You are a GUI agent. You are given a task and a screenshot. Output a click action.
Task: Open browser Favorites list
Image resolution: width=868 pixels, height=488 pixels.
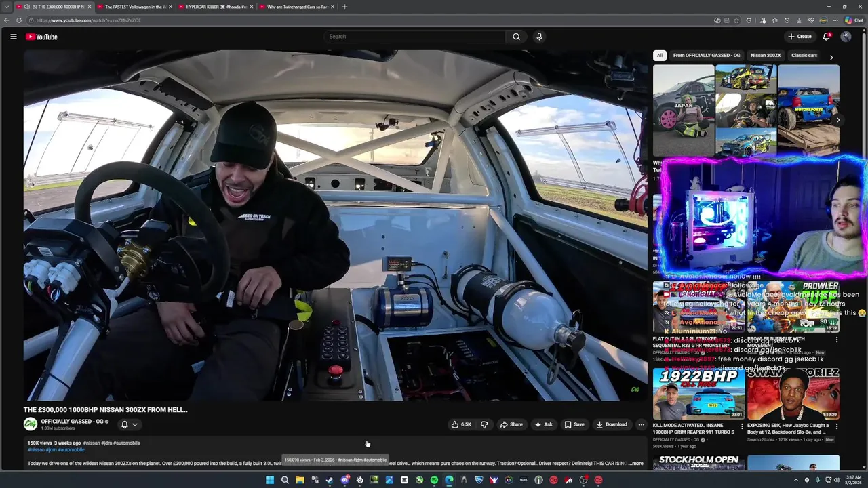[x=774, y=20]
